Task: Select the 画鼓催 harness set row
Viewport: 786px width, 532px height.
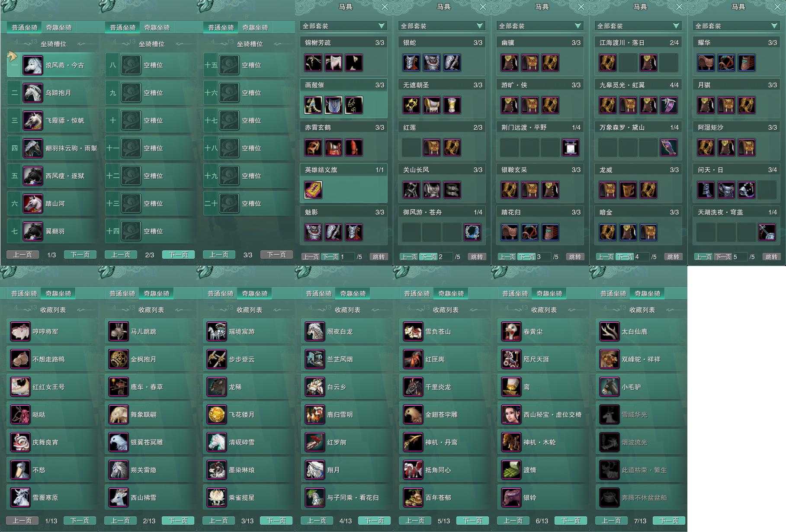Action: [x=344, y=98]
